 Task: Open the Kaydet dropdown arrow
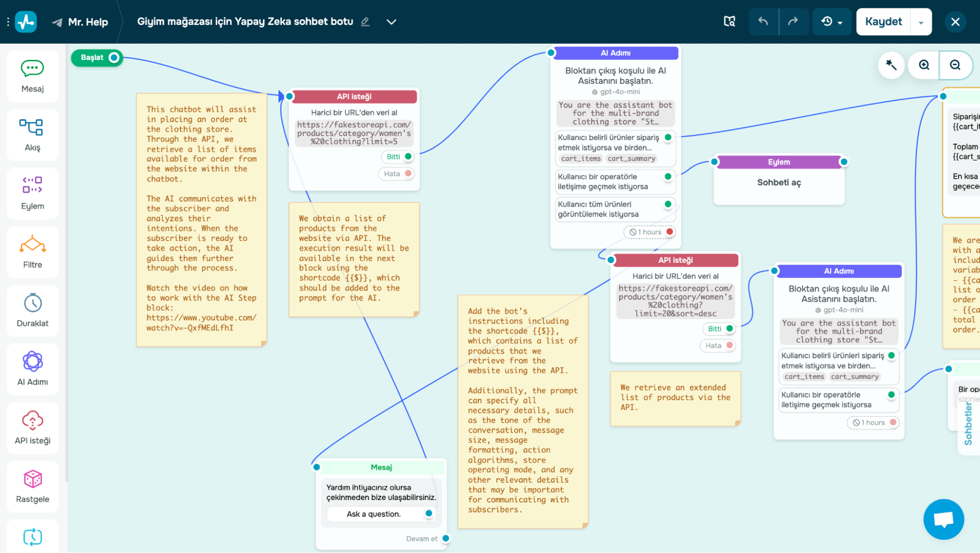click(921, 23)
